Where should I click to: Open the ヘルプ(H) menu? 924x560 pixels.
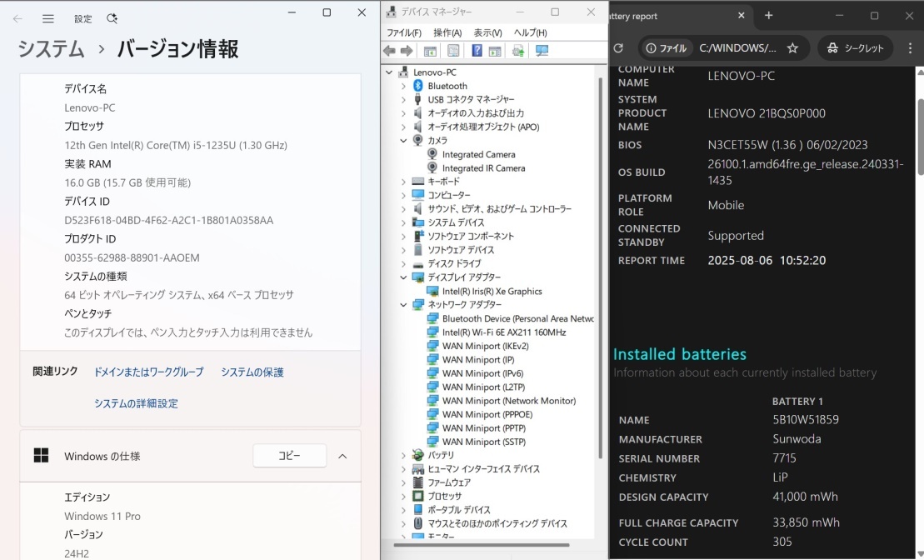pos(531,33)
